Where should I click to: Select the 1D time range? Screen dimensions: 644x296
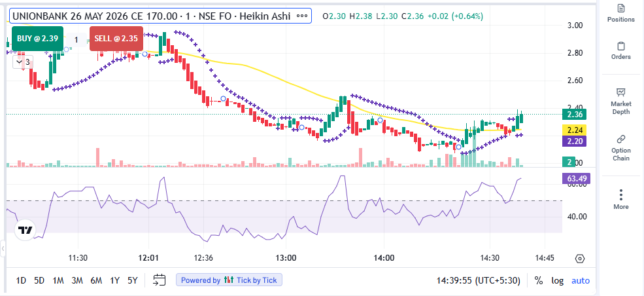tap(21, 281)
